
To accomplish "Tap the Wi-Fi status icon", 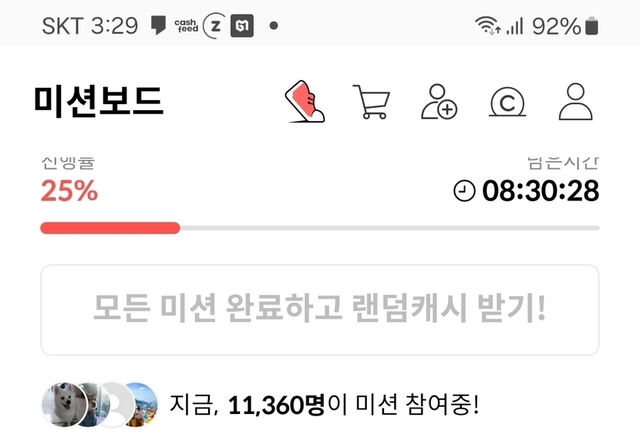I will tap(488, 25).
